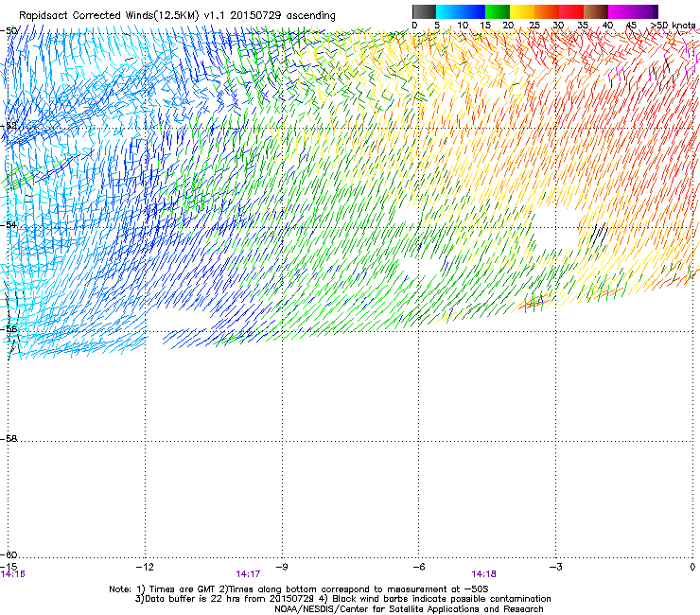Click the black contaminated wind barbs near -54
700x615 pixels.
pos(598,233)
